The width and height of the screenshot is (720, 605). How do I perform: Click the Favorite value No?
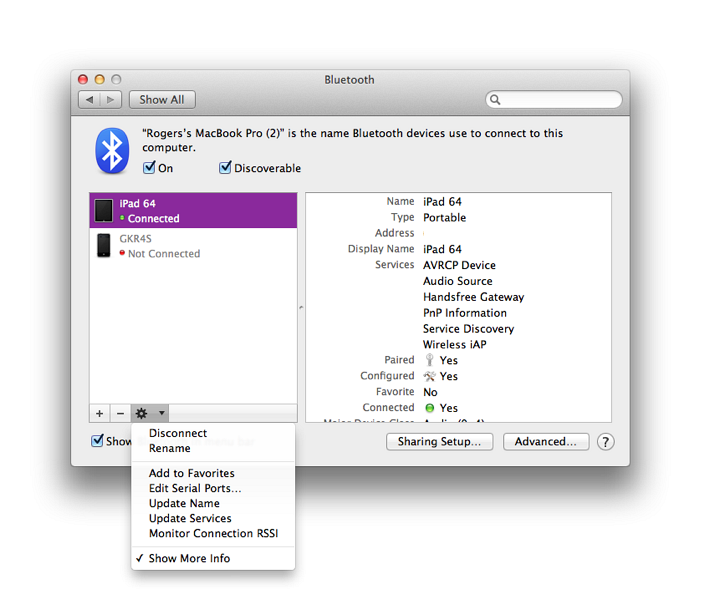click(430, 392)
